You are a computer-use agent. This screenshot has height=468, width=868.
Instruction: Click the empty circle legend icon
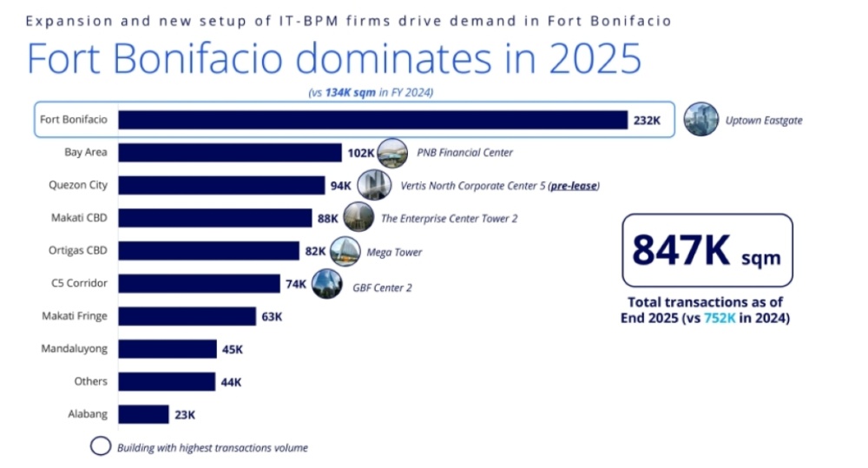(101, 447)
